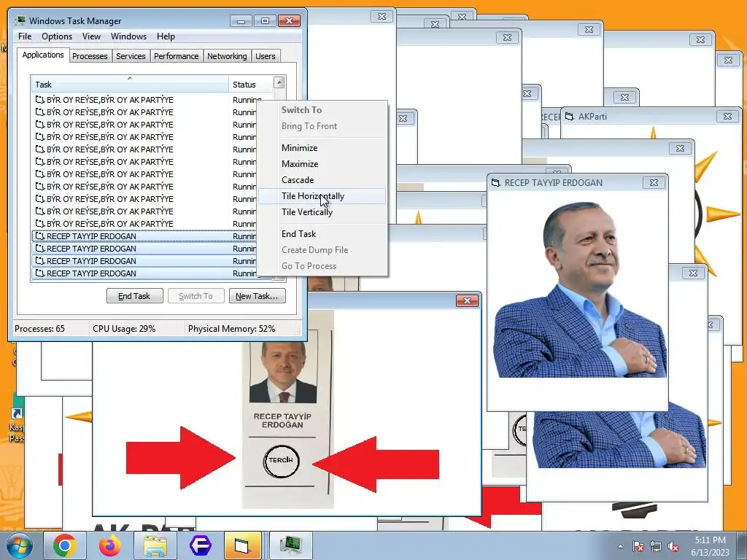The width and height of the screenshot is (747, 560).
Task: Sort by the Status column header
Action: tap(251, 85)
